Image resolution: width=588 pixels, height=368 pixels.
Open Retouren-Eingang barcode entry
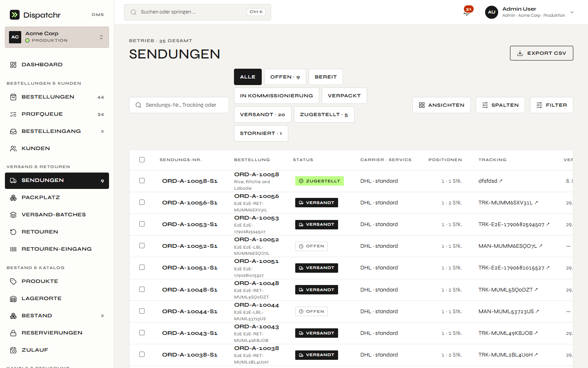point(57,249)
